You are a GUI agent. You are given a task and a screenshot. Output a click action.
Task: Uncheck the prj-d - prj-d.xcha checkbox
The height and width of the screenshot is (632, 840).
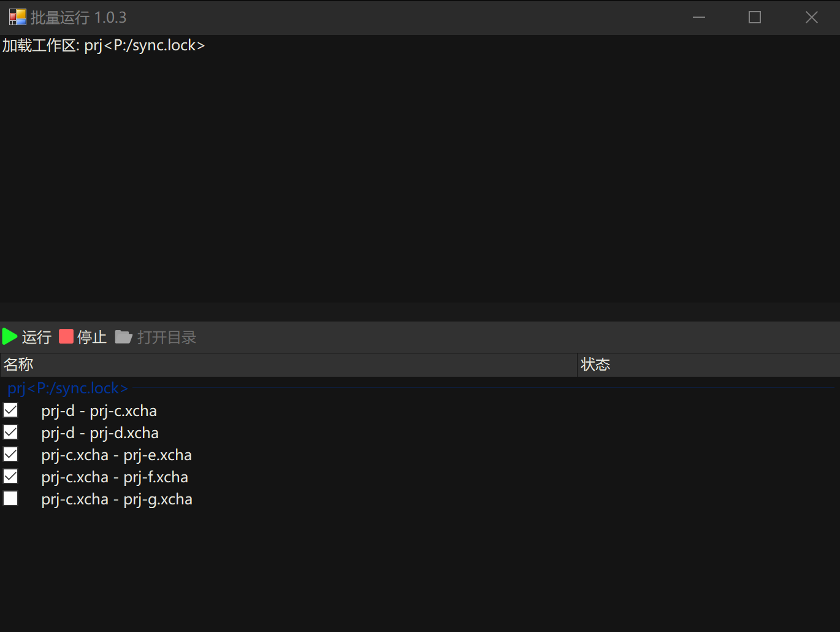(10, 432)
